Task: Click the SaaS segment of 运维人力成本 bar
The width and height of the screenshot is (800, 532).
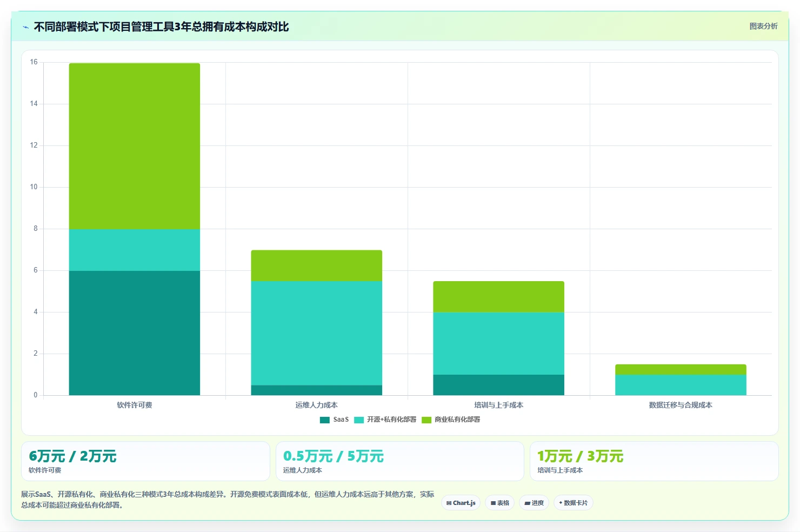Action: pos(317,390)
